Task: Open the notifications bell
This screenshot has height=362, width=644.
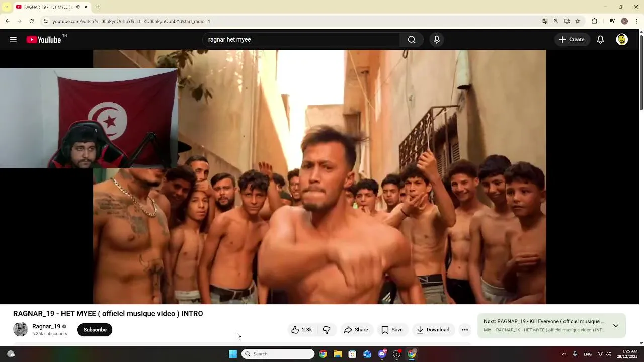Action: 600,40
